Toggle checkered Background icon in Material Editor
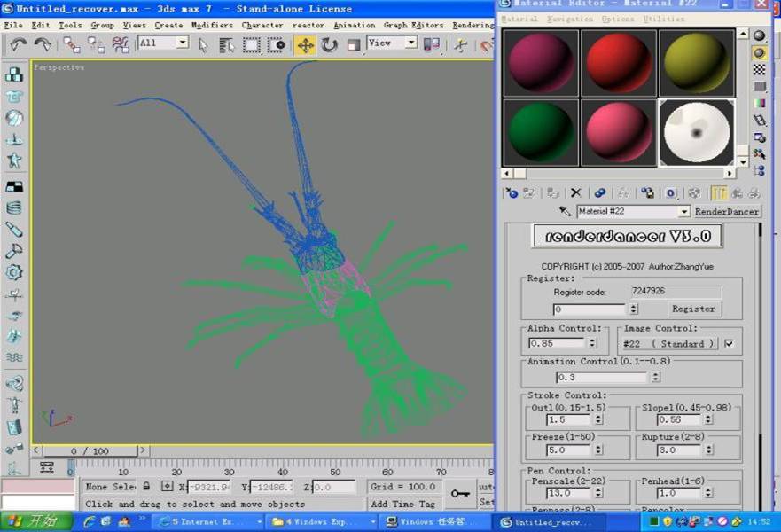Image resolution: width=781 pixels, height=532 pixels. (759, 70)
